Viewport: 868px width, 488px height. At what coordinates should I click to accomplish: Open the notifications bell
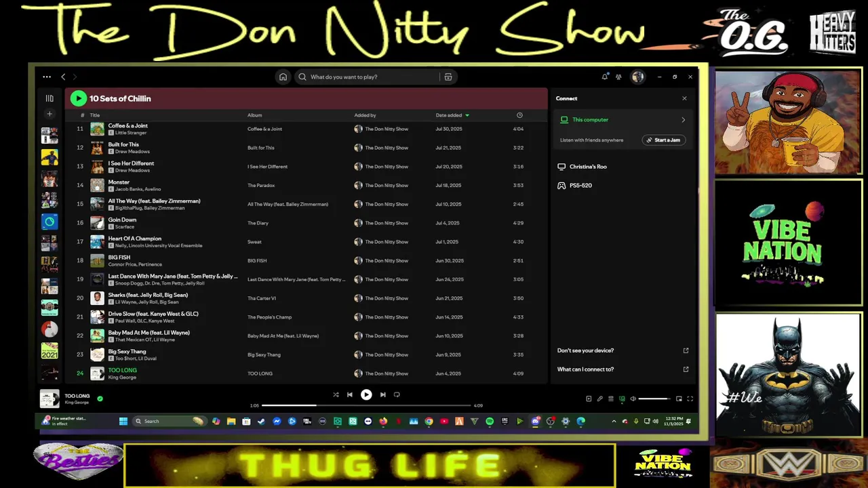(605, 77)
